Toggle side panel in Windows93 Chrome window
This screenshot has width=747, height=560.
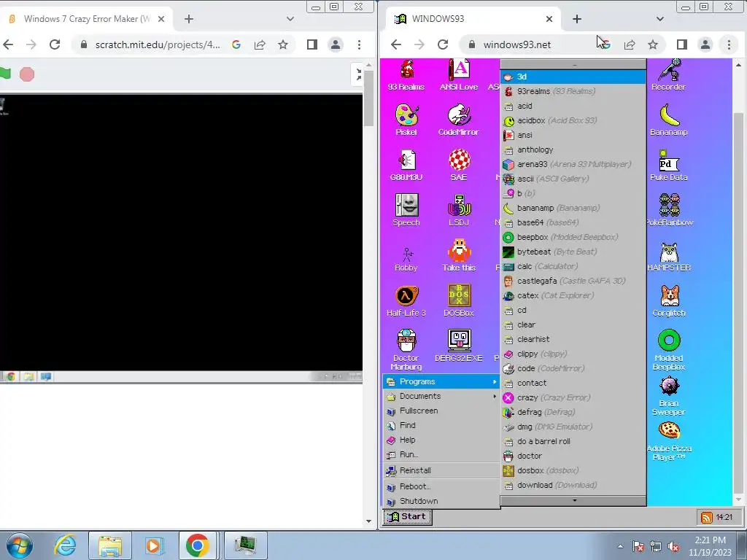[682, 44]
